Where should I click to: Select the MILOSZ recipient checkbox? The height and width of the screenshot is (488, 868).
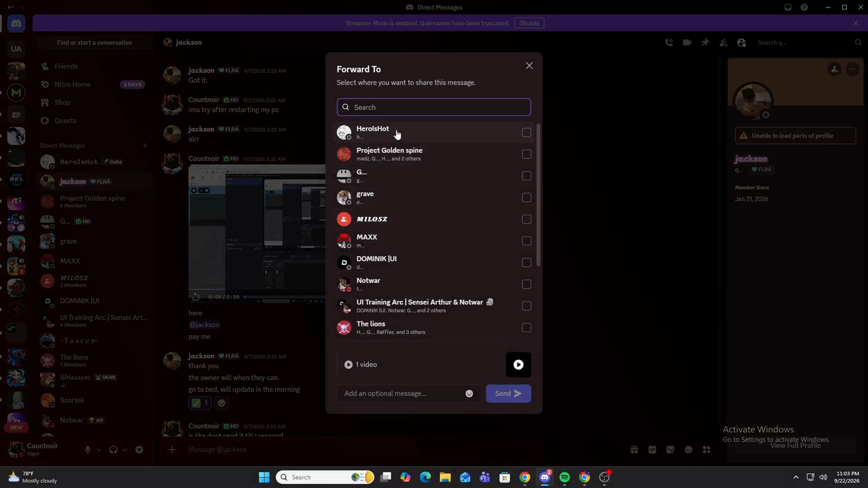click(x=526, y=219)
